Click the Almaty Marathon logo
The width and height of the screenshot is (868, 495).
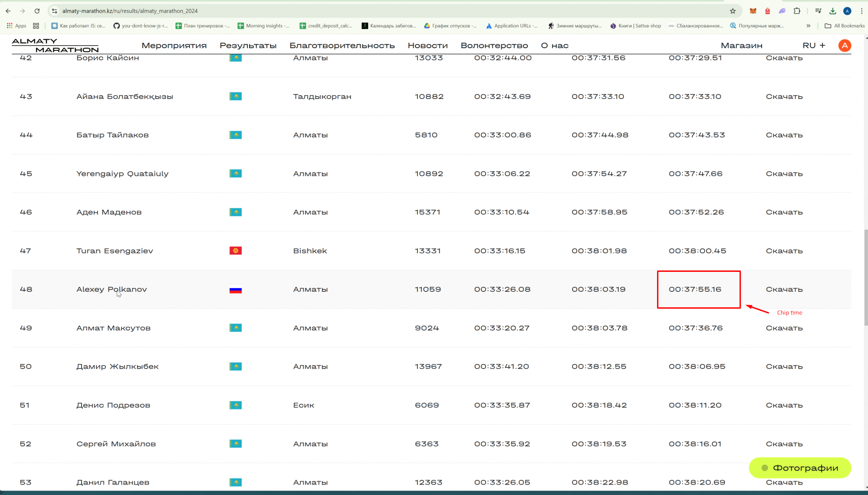(x=55, y=46)
